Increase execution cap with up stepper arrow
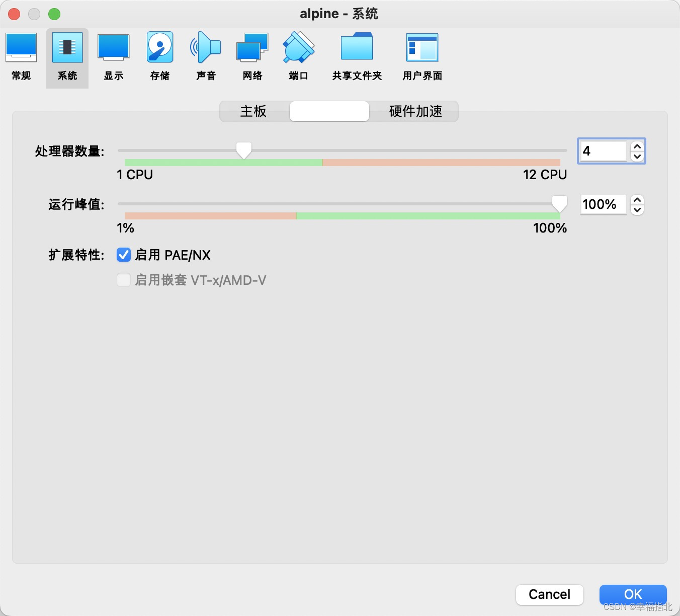This screenshot has height=616, width=680. point(637,199)
